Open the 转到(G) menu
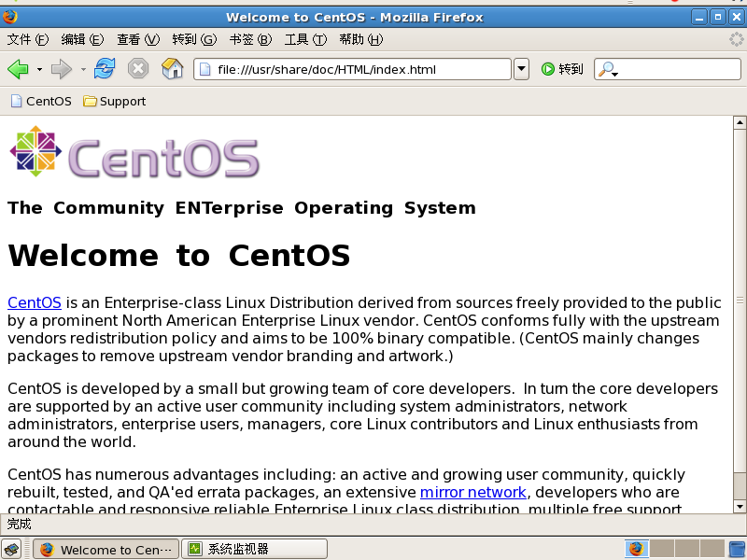The image size is (747, 560). (x=194, y=39)
